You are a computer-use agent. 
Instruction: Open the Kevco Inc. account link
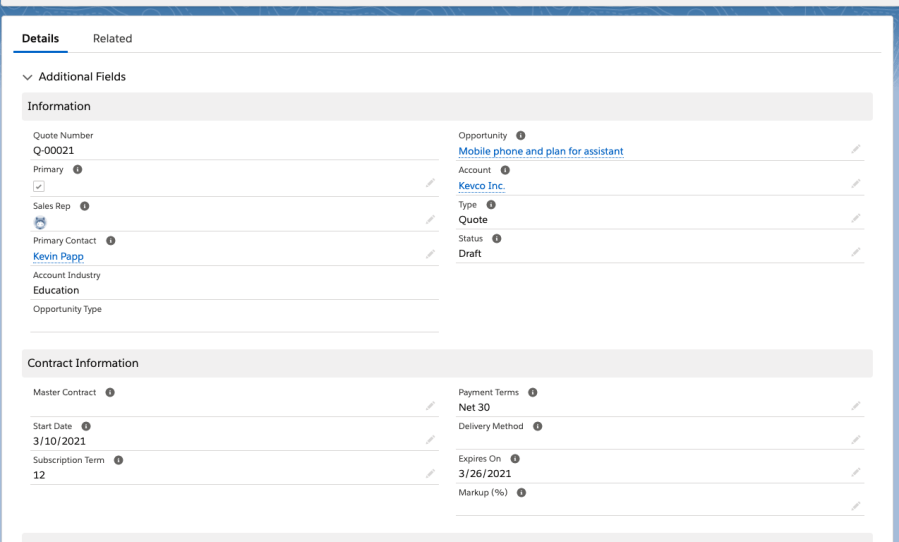pyautogui.click(x=481, y=186)
